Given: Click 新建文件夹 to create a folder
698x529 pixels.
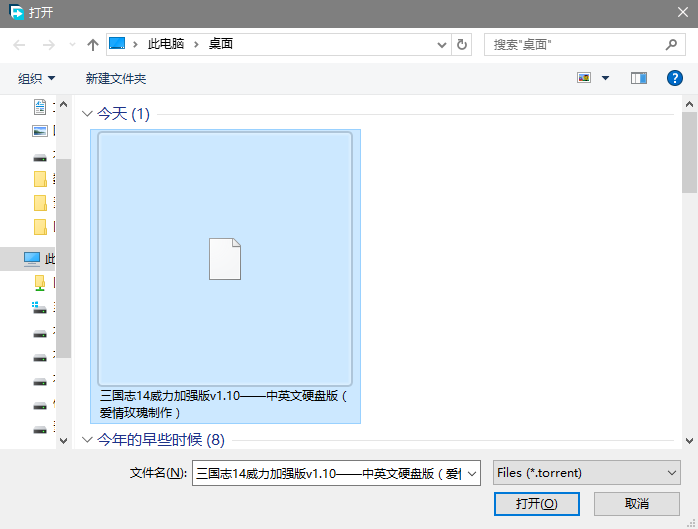Looking at the screenshot, I should [116, 78].
